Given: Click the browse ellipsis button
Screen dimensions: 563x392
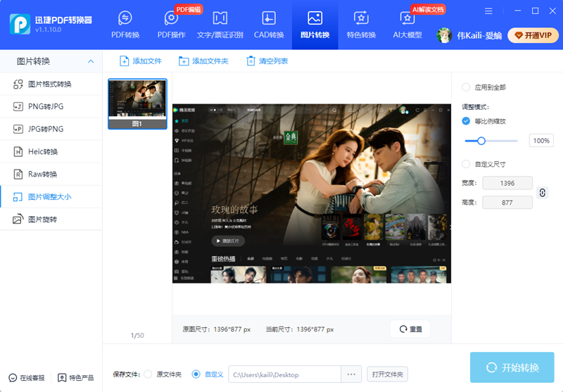Looking at the screenshot, I should (351, 374).
